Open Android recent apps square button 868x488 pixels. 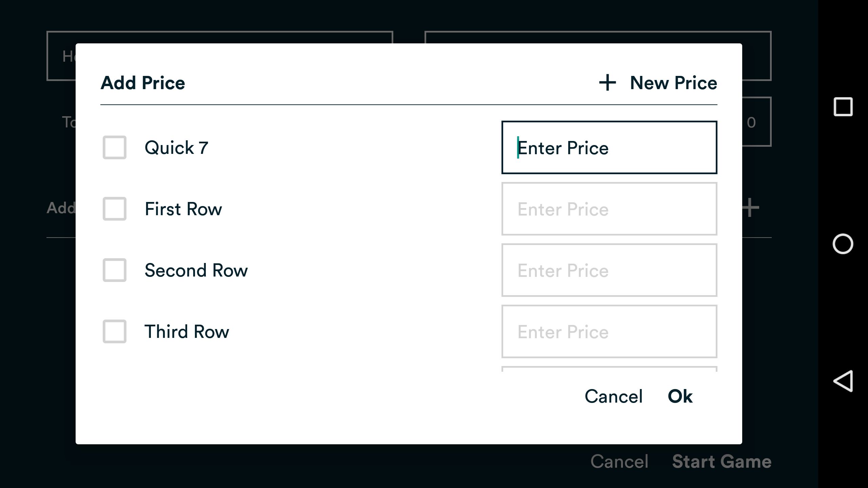coord(843,107)
